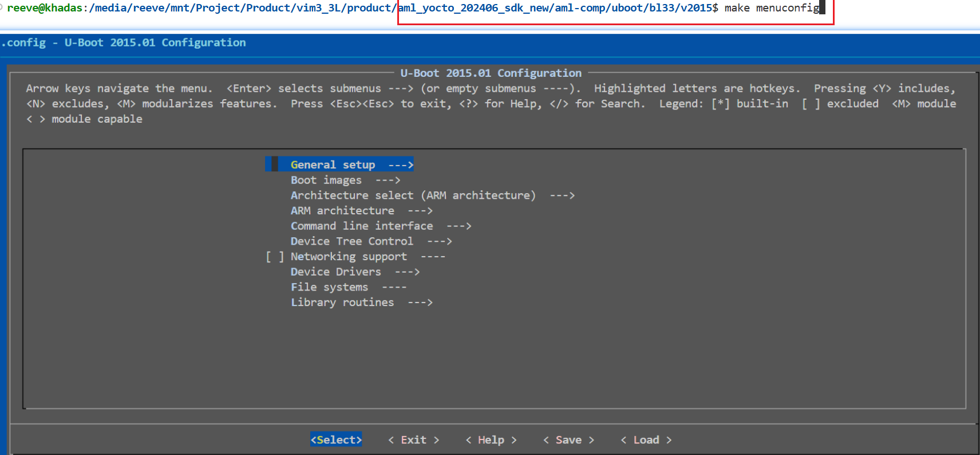Enter the ARM architecture submenu
The width and height of the screenshot is (980, 455).
click(342, 211)
